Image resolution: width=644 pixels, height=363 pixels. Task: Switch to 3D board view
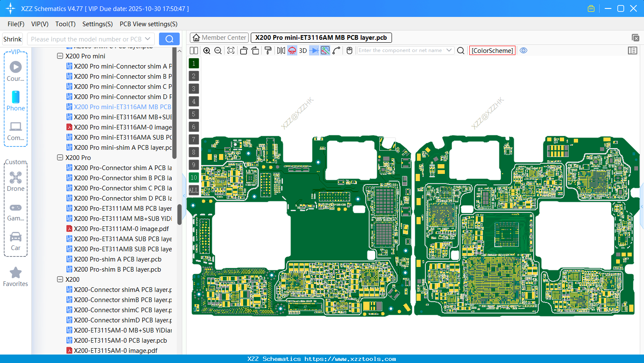[302, 50]
